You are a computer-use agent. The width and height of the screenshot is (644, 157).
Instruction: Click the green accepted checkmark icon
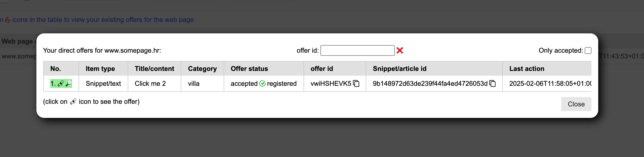coord(262,83)
